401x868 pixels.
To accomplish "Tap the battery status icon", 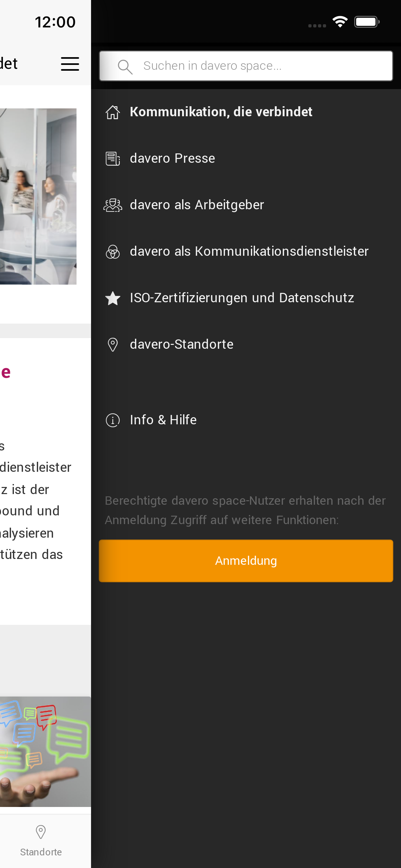I will [x=367, y=22].
